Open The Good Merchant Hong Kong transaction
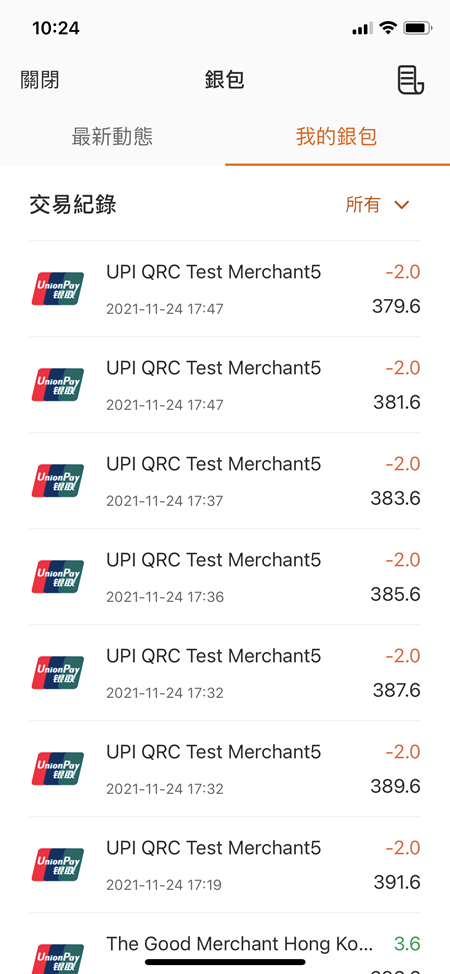 pos(225,944)
